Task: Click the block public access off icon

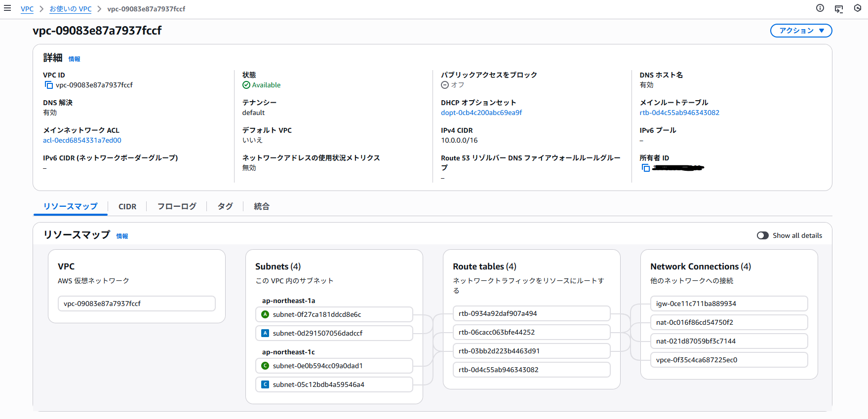Action: tap(445, 85)
